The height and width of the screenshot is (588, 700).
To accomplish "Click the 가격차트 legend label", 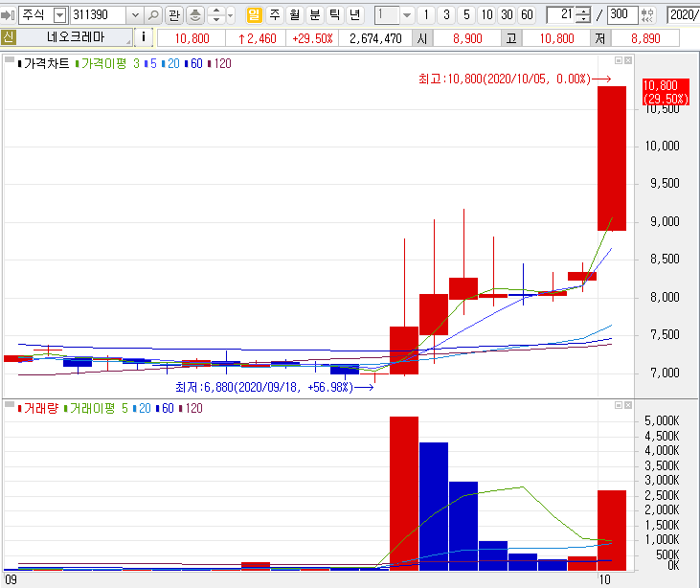I will pyautogui.click(x=43, y=63).
